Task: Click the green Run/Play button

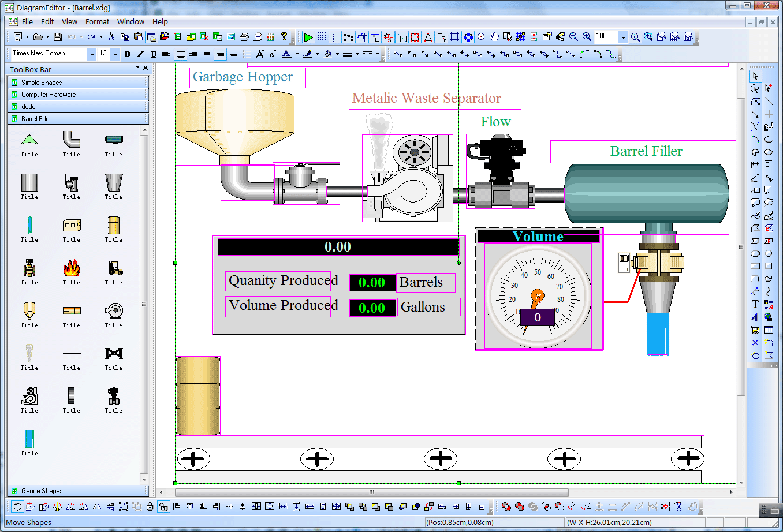Action: click(308, 38)
